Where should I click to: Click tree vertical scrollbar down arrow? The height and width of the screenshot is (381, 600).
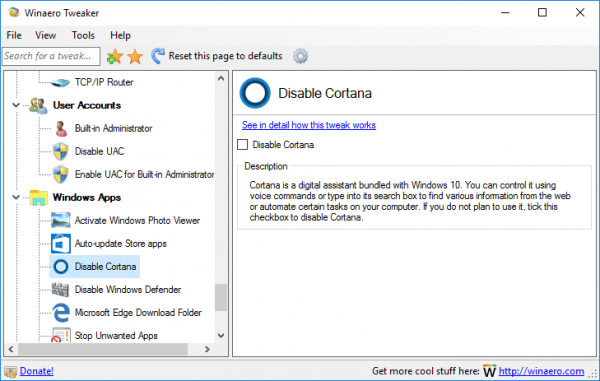(221, 335)
